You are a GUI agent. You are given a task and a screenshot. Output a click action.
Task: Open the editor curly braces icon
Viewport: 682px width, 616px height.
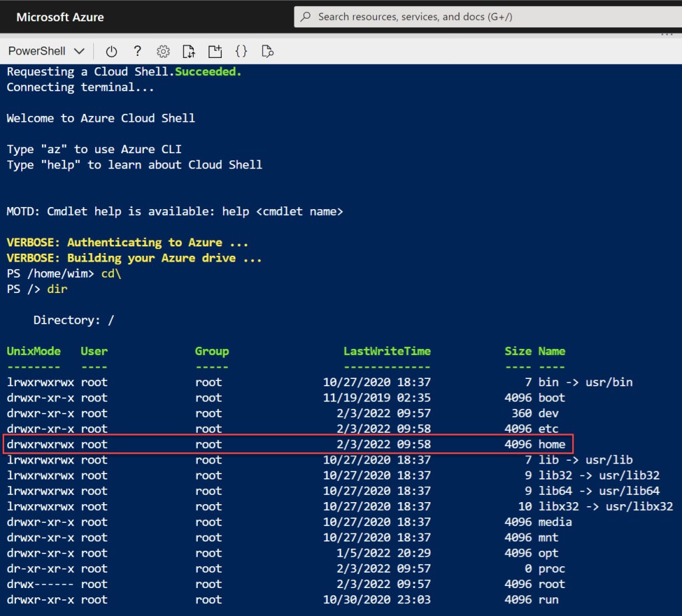pyautogui.click(x=241, y=51)
